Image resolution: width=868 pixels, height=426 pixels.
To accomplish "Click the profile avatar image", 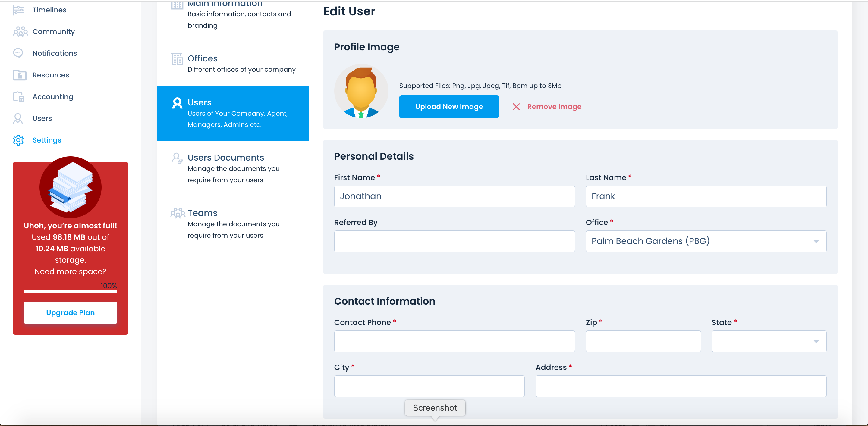I will (361, 91).
